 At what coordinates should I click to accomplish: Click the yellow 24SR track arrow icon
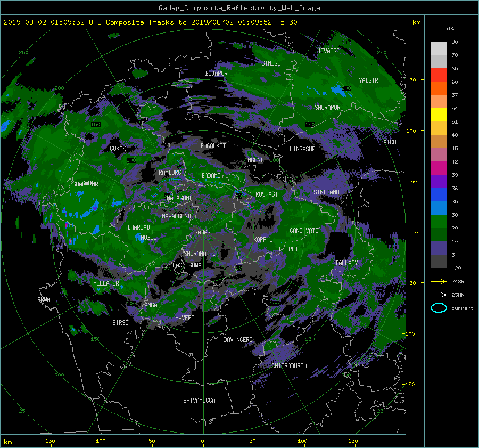click(439, 281)
